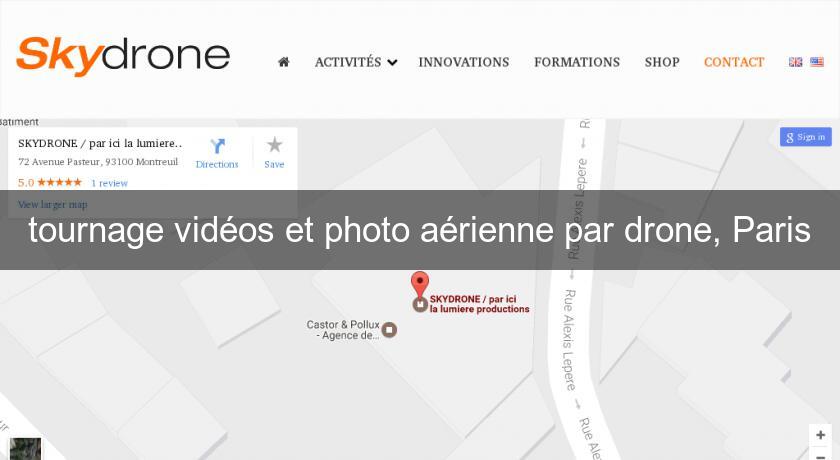Viewport: 840px width, 460px height.
Task: Click the red SKYDRONE map pin
Action: click(x=420, y=286)
